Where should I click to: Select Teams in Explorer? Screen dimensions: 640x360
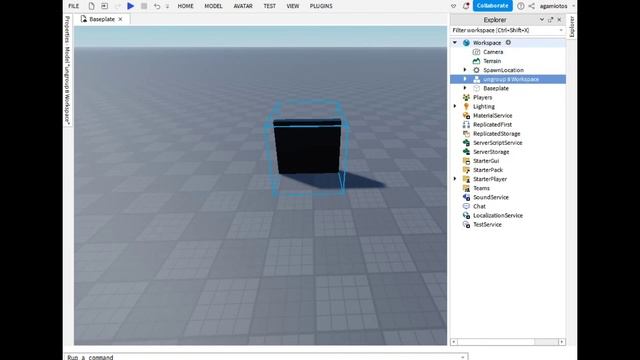[x=481, y=188]
